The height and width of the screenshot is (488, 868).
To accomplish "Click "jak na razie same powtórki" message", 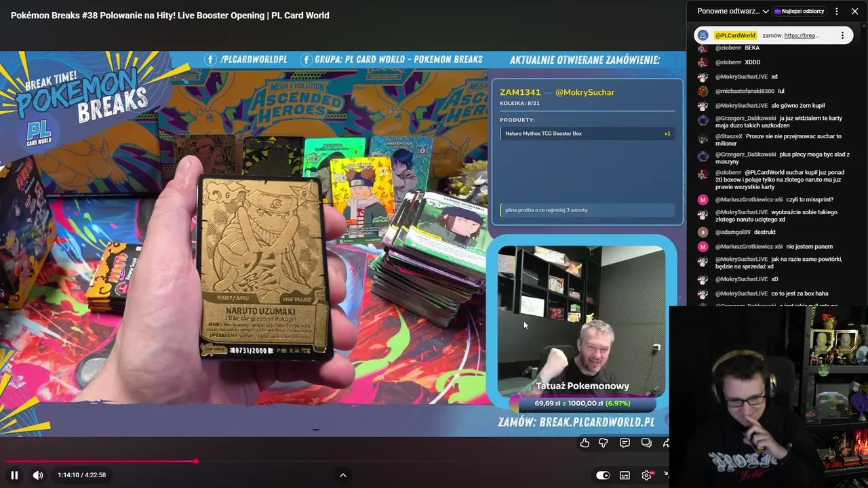I will [x=778, y=263].
